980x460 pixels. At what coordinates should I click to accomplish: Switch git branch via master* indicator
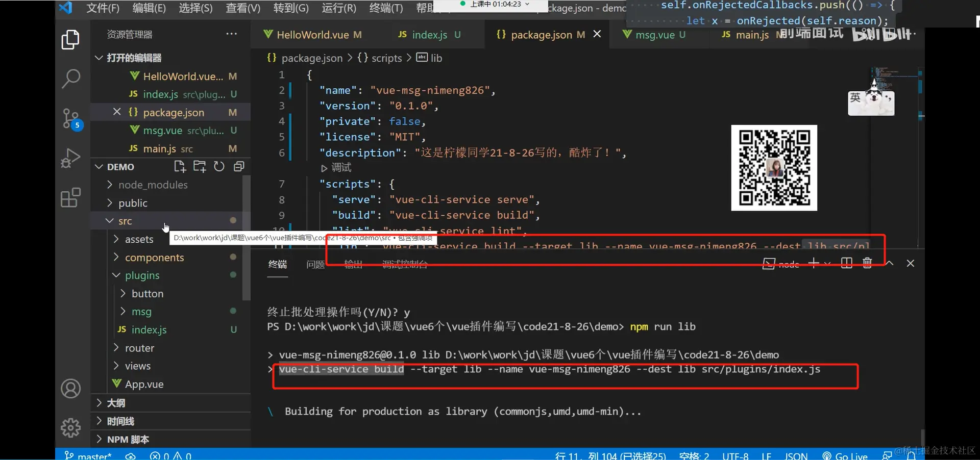[x=88, y=456]
